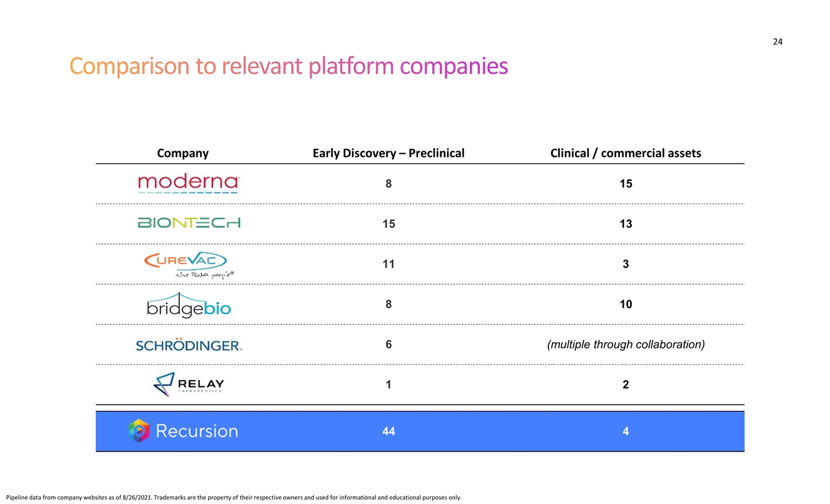This screenshot has width=830, height=504.
Task: Click the 'Clinical / commercial assets' column header
Action: point(626,153)
